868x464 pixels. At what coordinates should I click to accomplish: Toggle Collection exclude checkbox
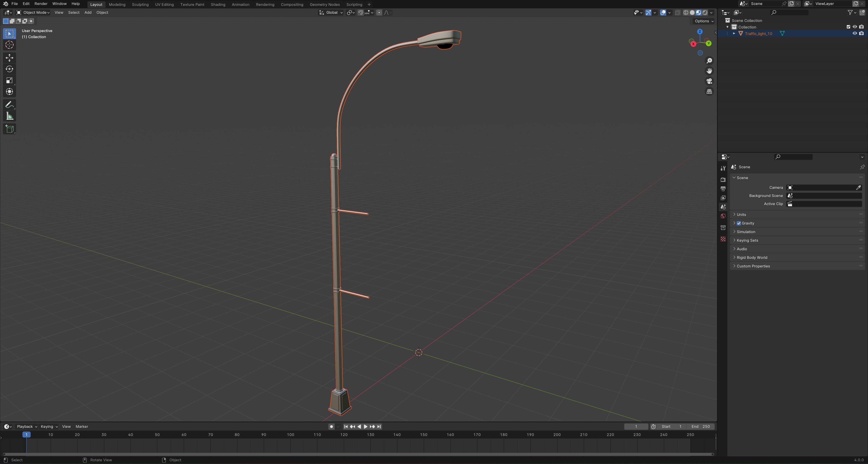click(848, 27)
